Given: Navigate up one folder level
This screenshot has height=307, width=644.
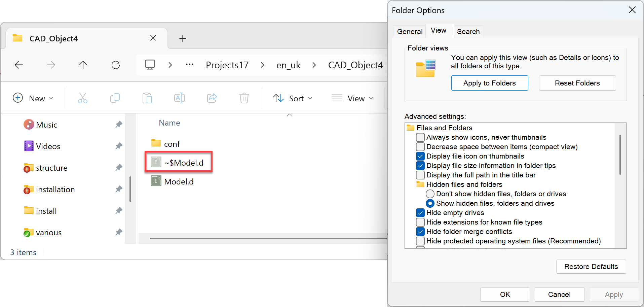Looking at the screenshot, I should click(x=83, y=65).
